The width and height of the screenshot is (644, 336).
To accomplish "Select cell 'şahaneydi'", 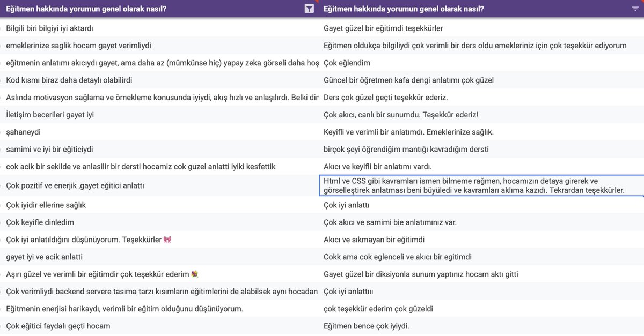I will [159, 132].
